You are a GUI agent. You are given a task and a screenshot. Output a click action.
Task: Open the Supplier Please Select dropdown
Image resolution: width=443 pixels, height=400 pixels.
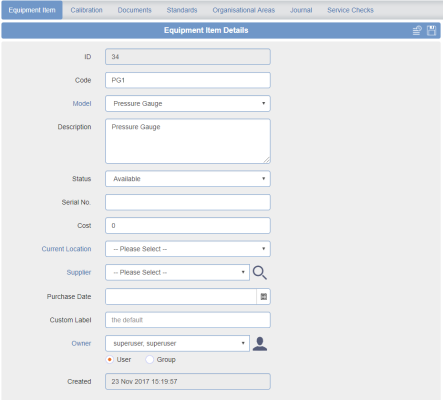[x=177, y=273]
